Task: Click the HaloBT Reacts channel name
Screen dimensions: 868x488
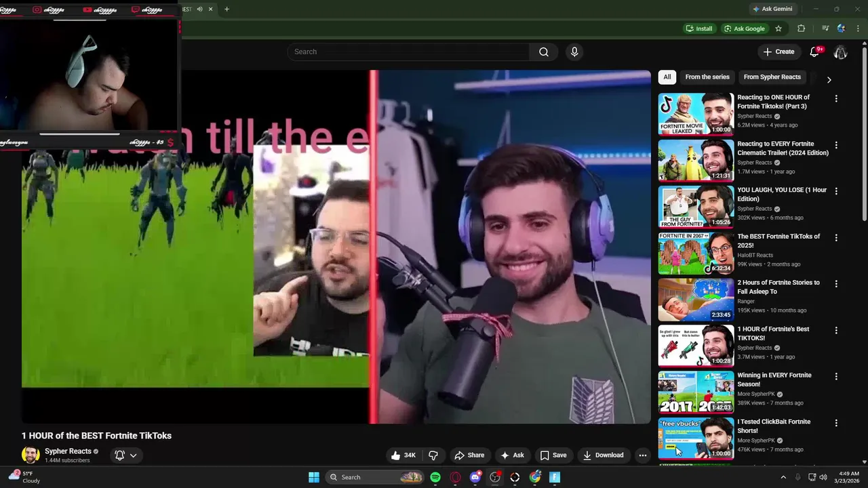Action: click(755, 256)
